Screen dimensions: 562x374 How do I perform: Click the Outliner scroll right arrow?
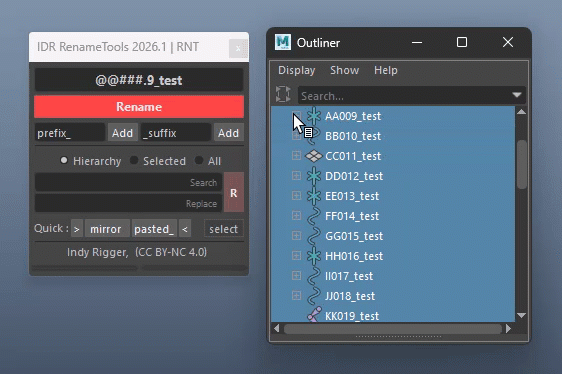508,328
